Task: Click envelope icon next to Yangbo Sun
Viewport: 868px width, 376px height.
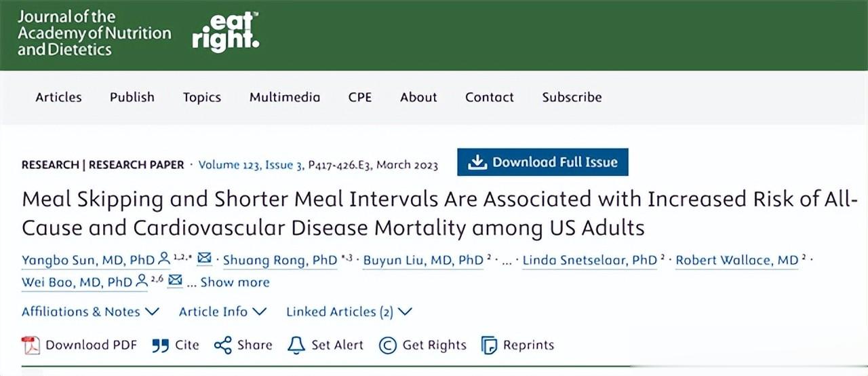Action: tap(204, 259)
